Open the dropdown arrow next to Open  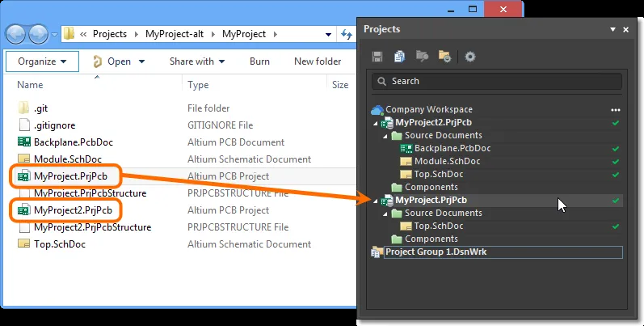pyautogui.click(x=141, y=61)
